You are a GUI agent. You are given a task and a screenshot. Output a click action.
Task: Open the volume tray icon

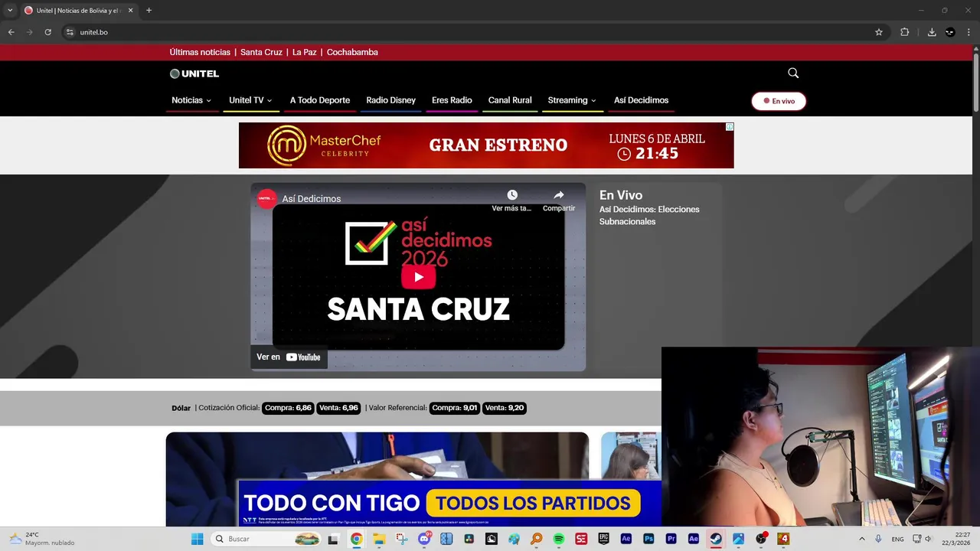click(x=929, y=539)
